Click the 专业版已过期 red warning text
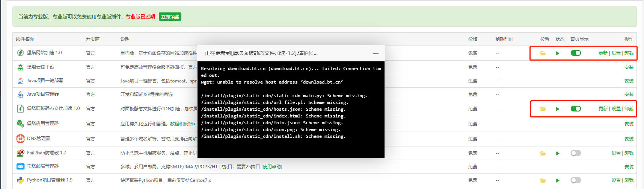Viewport: 644px width, 189px height. click(x=140, y=17)
